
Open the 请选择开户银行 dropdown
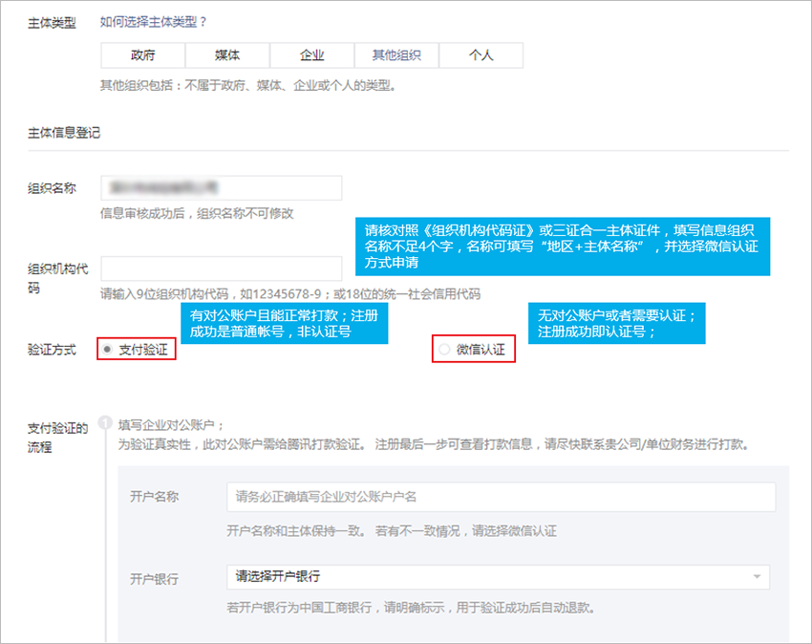click(x=497, y=577)
